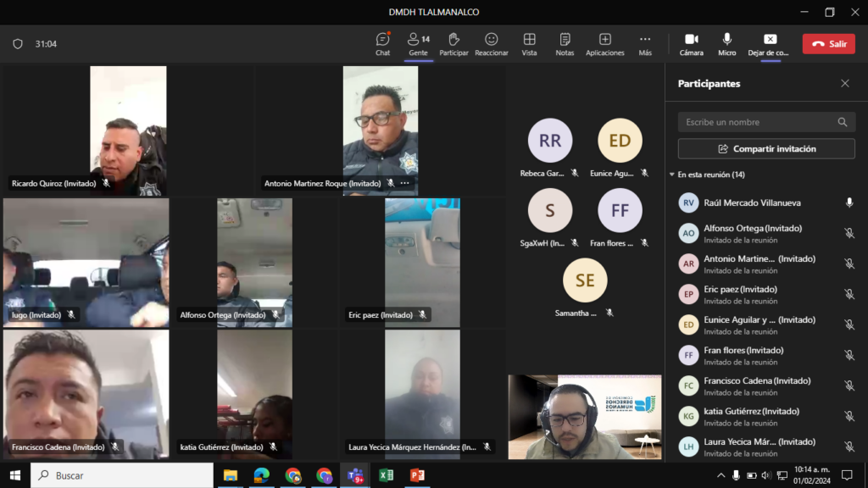Toggle the Gente participants tab
The image size is (868, 488).
pos(418,44)
